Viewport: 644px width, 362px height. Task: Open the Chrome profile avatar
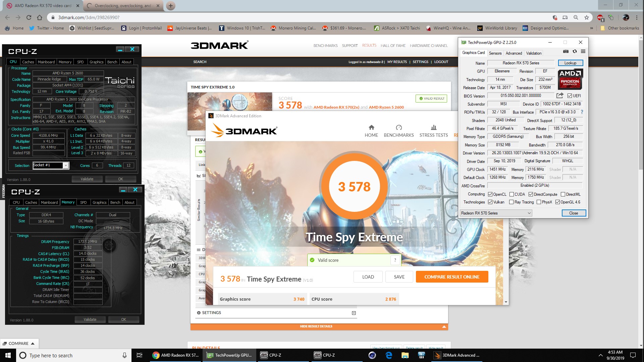click(626, 17)
